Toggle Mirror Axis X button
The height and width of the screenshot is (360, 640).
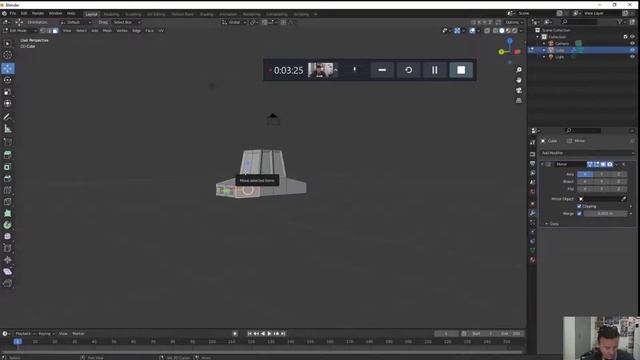coord(585,174)
